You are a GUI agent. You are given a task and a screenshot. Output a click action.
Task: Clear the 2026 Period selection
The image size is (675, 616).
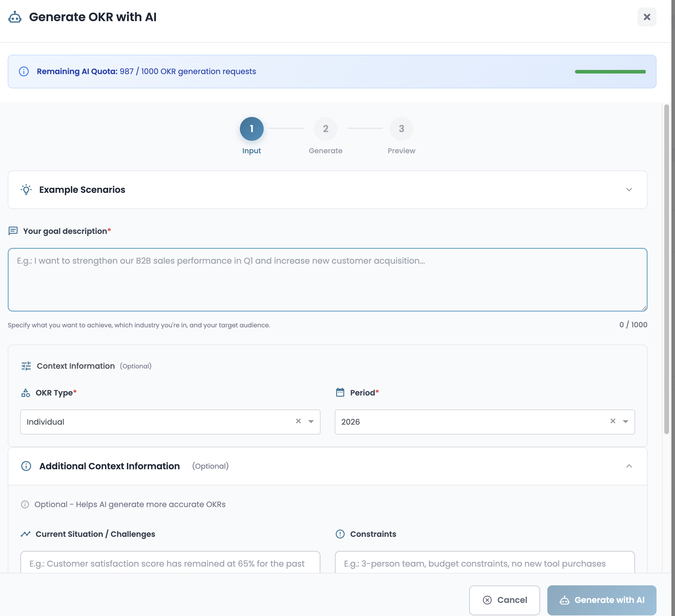coord(613,421)
